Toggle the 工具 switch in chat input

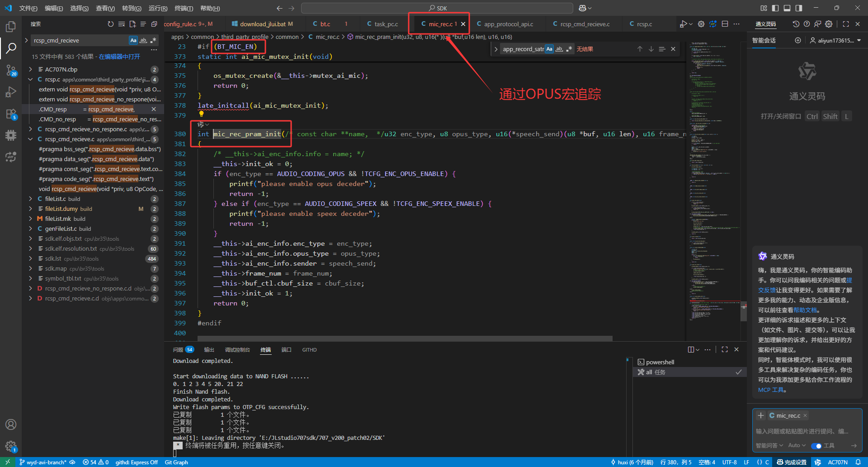816,446
